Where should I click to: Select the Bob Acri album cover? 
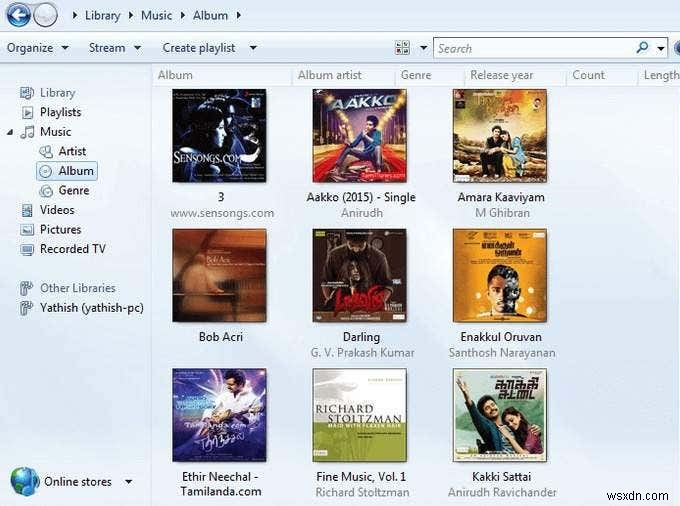219,276
